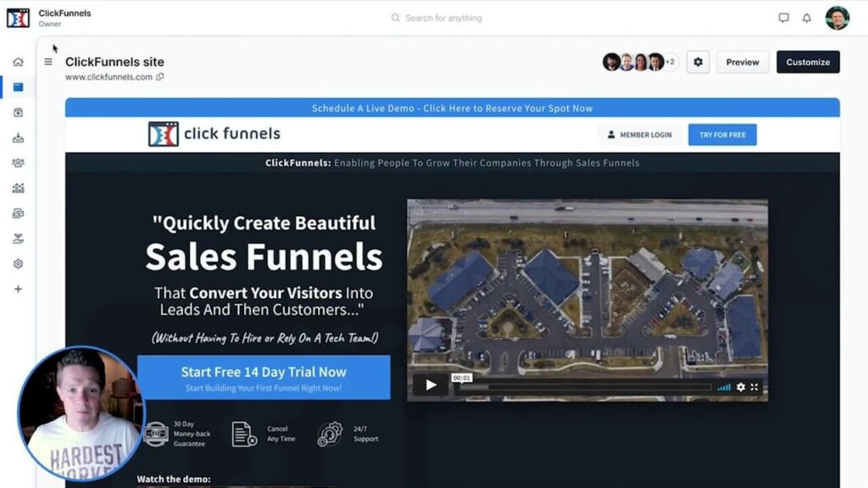Open video settings gear in player

click(x=741, y=387)
